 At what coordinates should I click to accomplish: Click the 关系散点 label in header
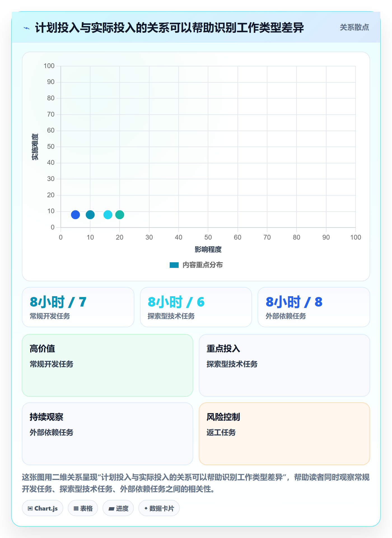pos(354,27)
